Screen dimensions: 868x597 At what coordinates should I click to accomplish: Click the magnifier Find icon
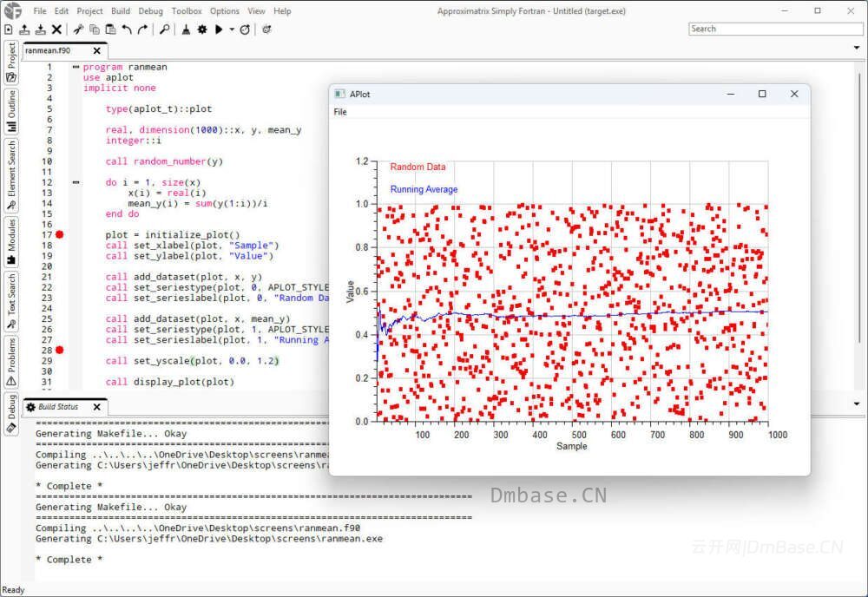tap(164, 30)
